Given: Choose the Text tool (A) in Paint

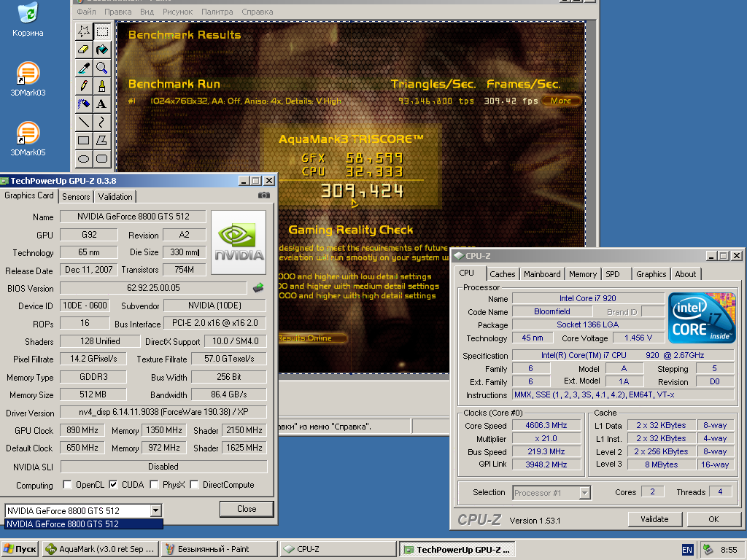Looking at the screenshot, I should [x=102, y=104].
